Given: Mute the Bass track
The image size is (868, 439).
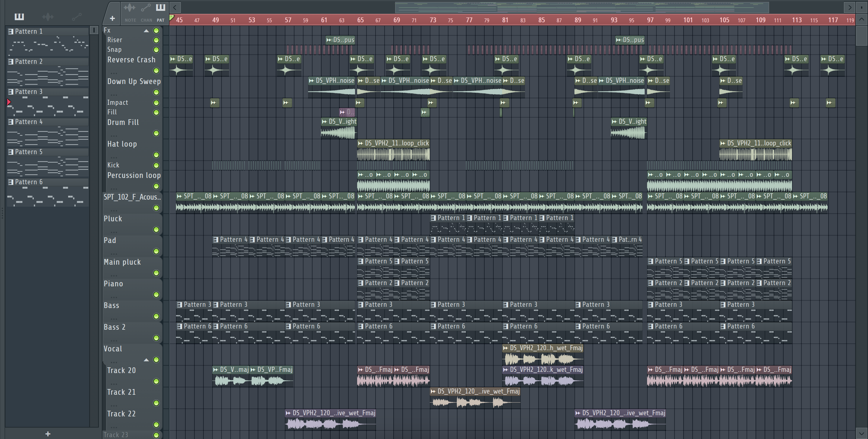Looking at the screenshot, I should point(156,316).
